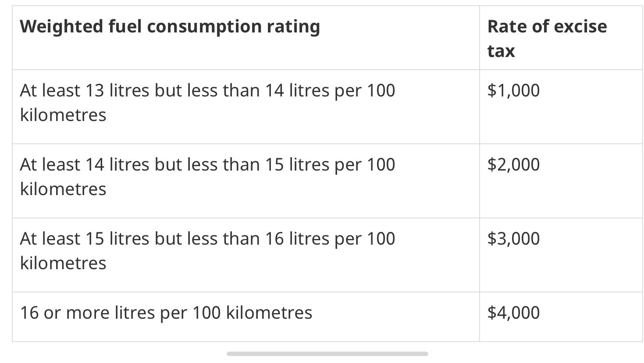This screenshot has height=363, width=644.
Task: Click "kilometres" on the 13-litre row's second line
Action: coord(63,115)
